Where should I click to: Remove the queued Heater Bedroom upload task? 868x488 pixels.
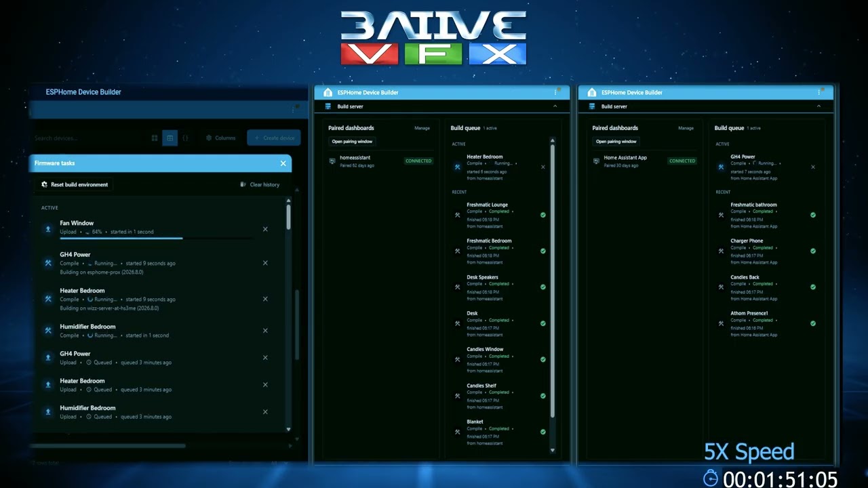click(265, 385)
